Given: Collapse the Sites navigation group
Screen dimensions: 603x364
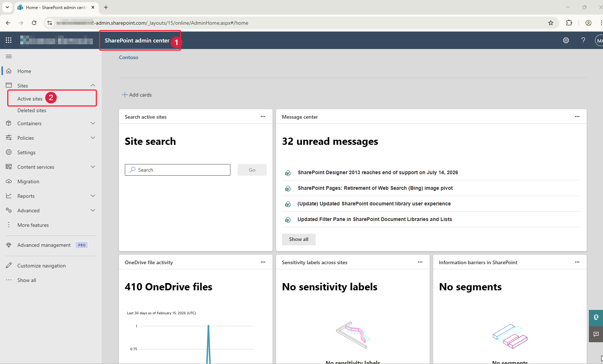Looking at the screenshot, I should click(93, 85).
